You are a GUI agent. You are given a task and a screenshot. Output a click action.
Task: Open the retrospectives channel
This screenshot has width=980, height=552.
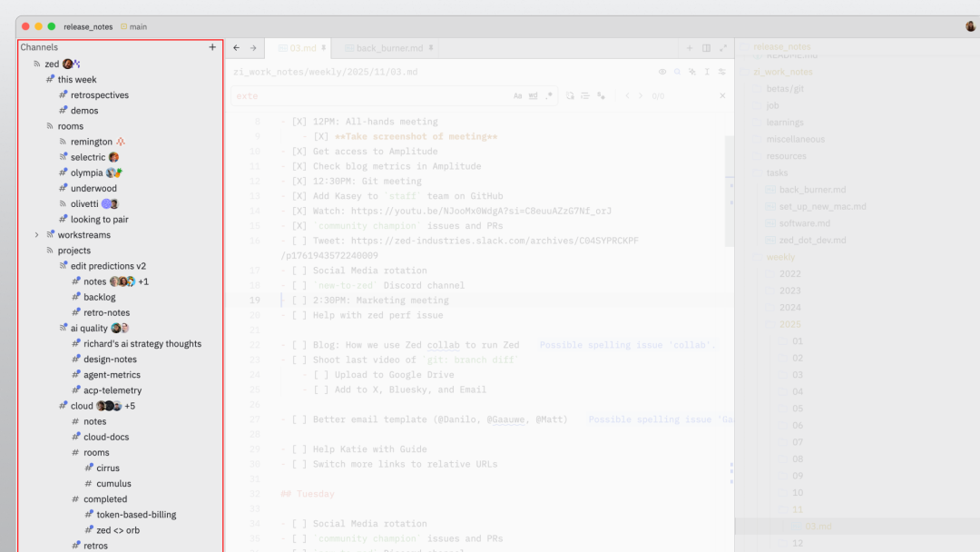click(100, 95)
